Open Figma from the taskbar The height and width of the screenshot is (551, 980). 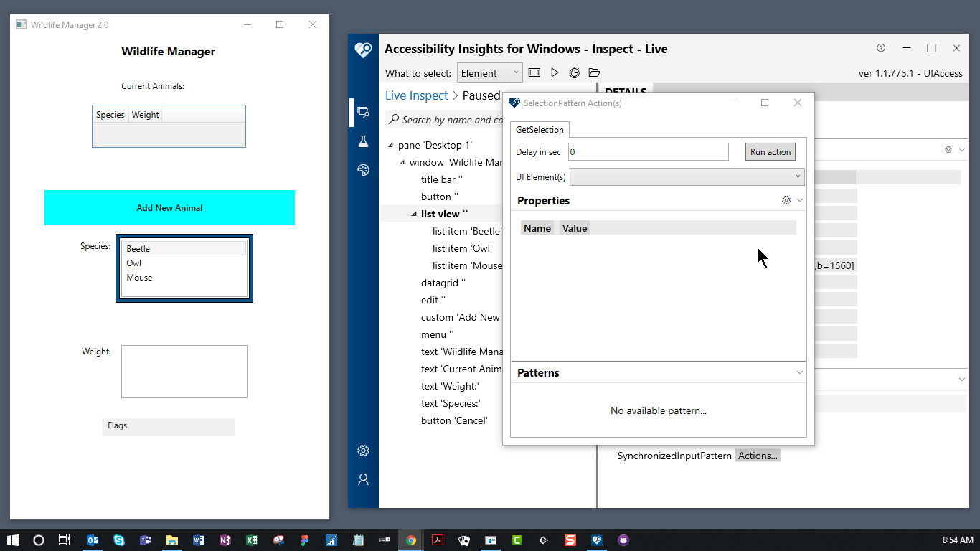point(305,540)
